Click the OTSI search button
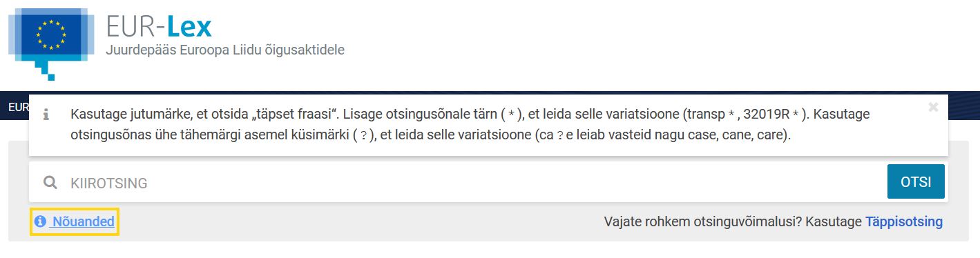Viewport: 980px width, 258px height. pos(916,182)
